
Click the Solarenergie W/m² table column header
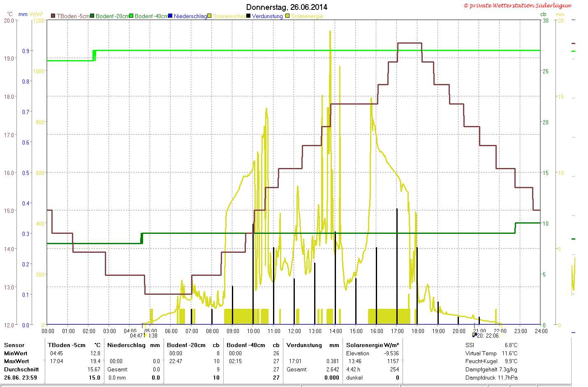coord(373,345)
